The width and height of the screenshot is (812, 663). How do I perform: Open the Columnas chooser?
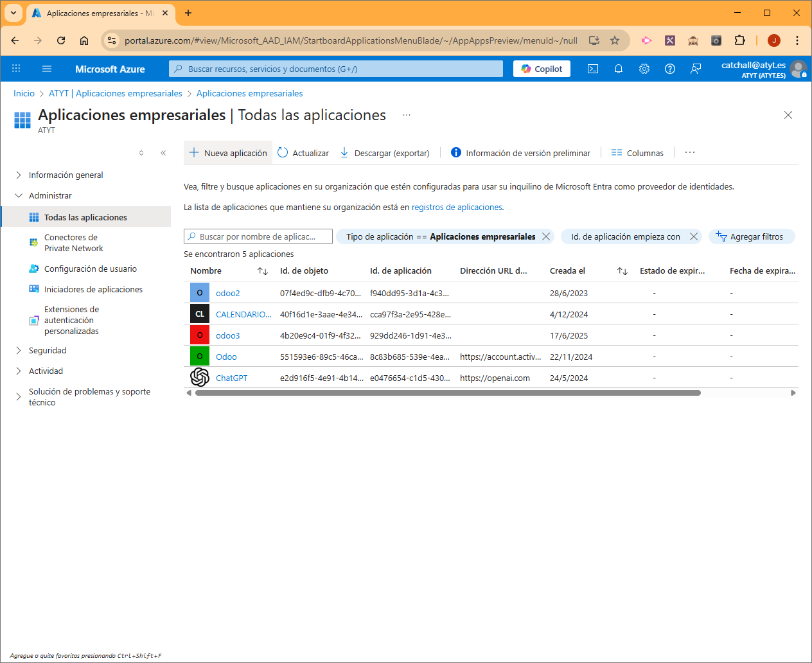click(637, 153)
